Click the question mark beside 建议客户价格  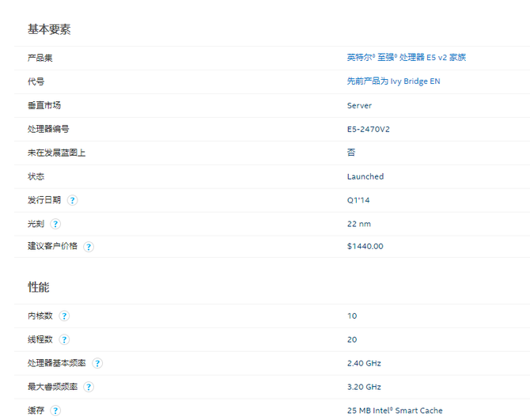click(x=89, y=247)
